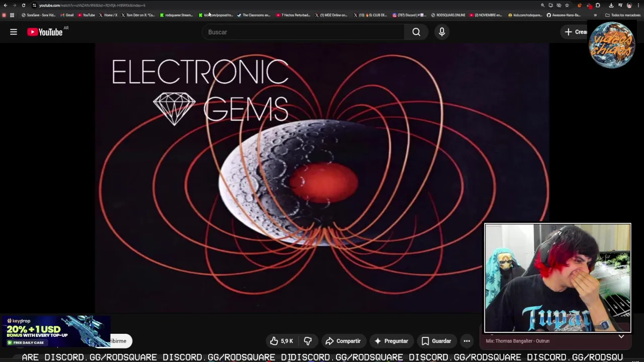Like the video with thumbs up
Viewport: 644px width, 362px height.
(x=281, y=341)
